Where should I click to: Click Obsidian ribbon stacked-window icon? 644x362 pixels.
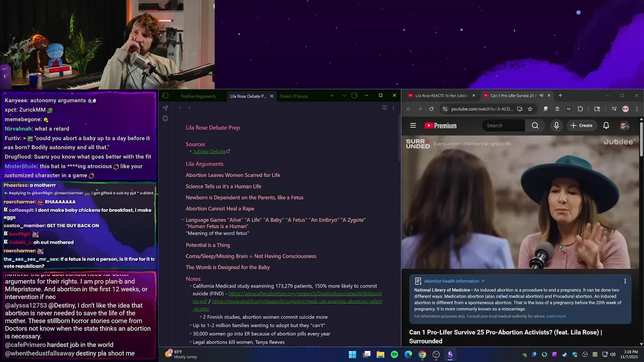click(x=165, y=119)
